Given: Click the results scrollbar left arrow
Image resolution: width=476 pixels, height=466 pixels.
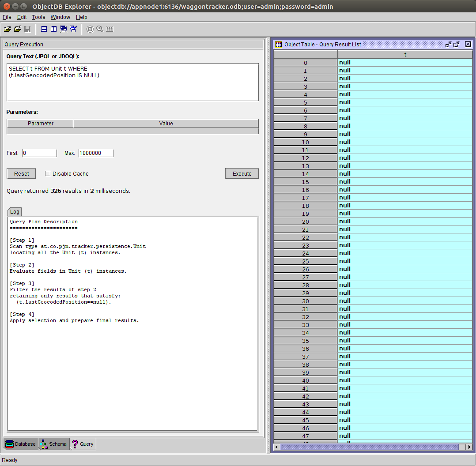Looking at the screenshot, I should click(276, 447).
